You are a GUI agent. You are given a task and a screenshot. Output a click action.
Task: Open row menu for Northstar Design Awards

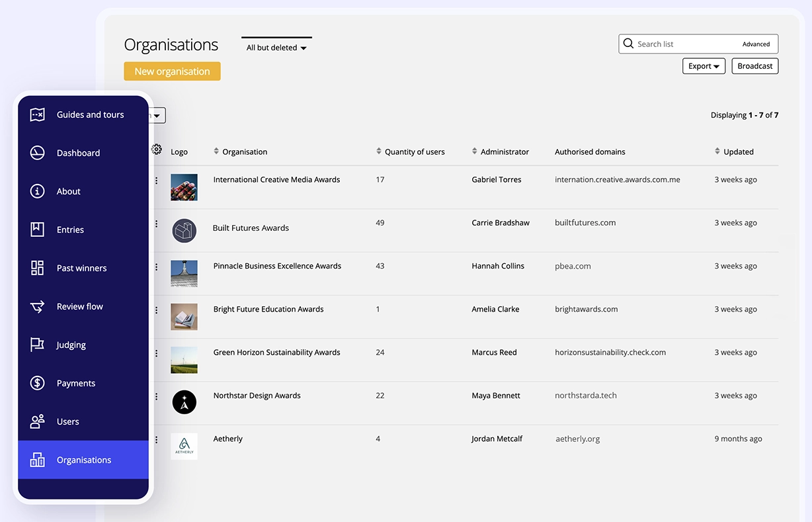(157, 396)
